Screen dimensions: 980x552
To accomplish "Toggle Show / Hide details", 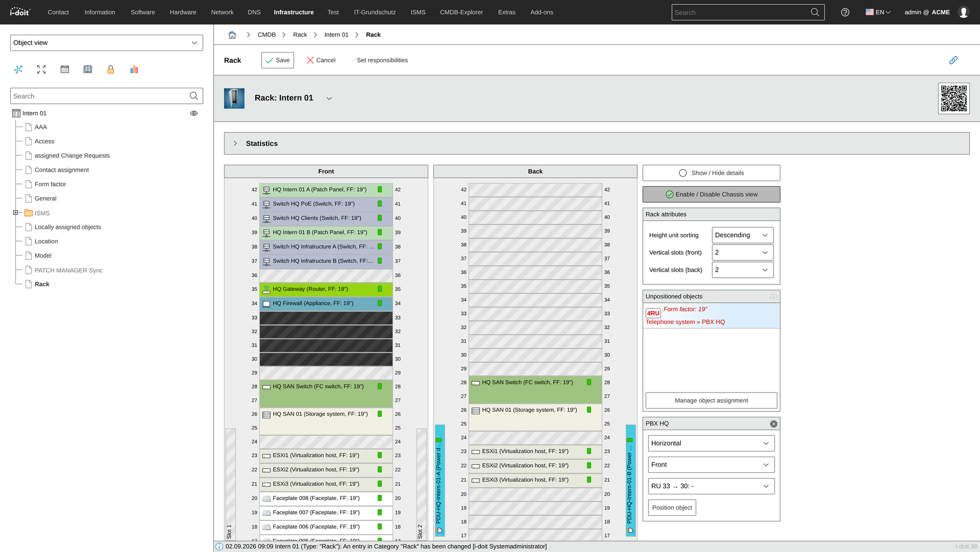I will [711, 173].
